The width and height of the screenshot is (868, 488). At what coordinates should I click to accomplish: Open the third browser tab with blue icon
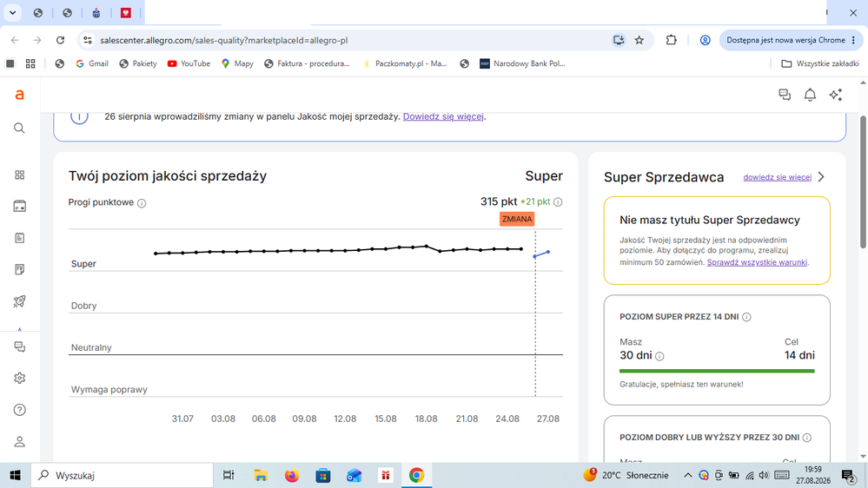pos(96,13)
